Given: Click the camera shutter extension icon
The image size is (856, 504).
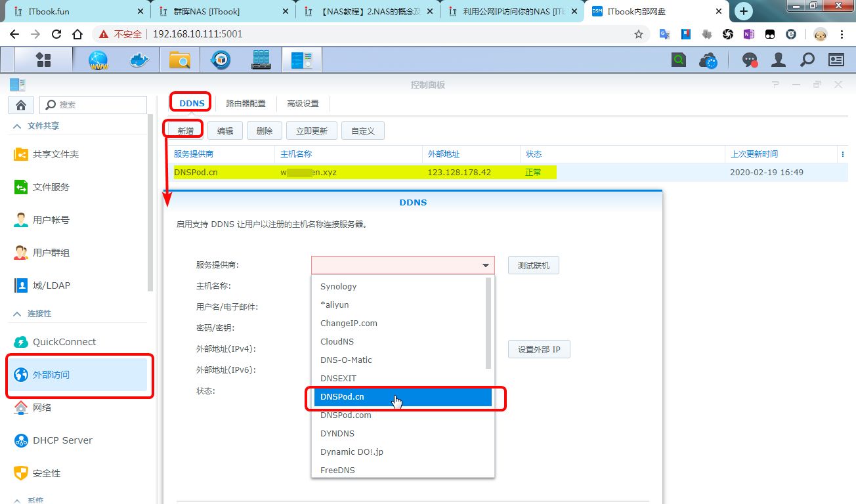Looking at the screenshot, I should (727, 34).
